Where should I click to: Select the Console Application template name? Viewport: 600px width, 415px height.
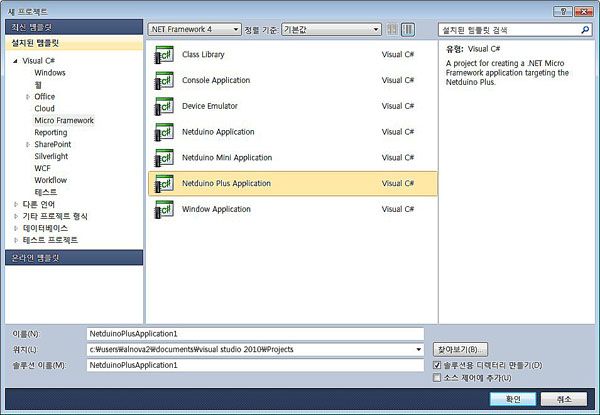(x=216, y=80)
